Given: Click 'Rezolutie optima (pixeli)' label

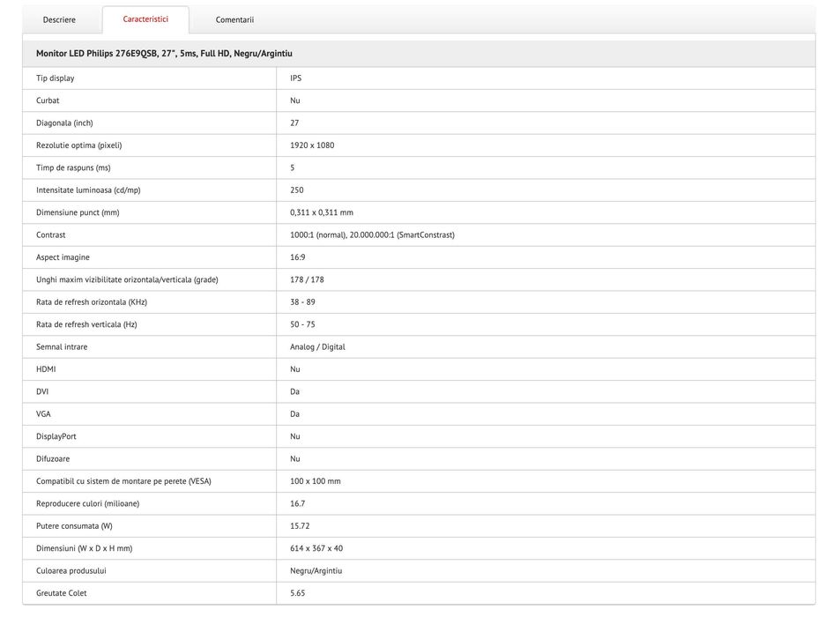Looking at the screenshot, I should click(78, 145).
